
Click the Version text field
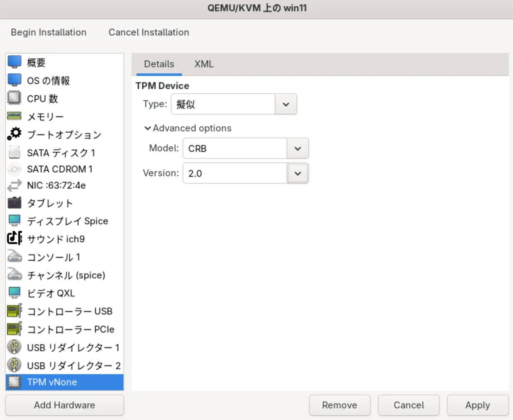point(235,173)
